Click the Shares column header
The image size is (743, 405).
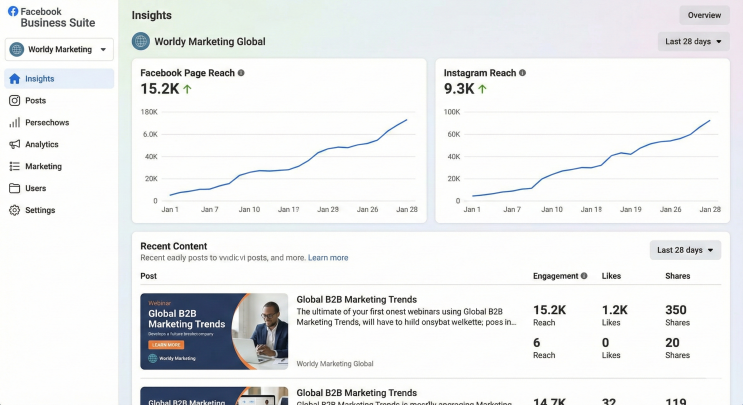click(x=677, y=276)
